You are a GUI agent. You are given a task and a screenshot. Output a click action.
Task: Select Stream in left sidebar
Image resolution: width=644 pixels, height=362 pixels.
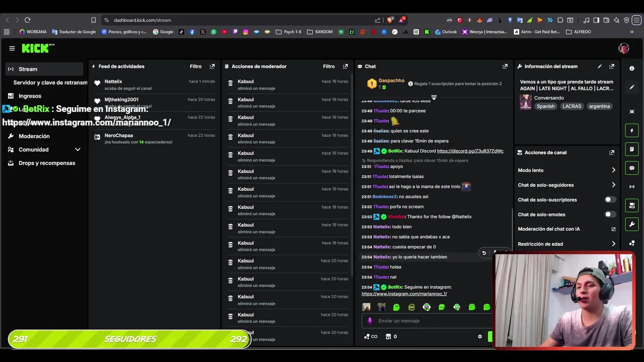coord(44,69)
